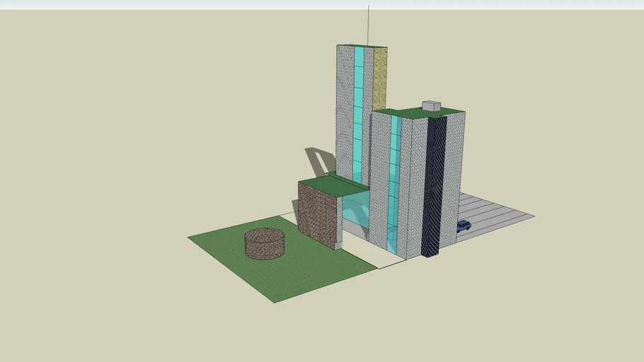
Task: Select the yellow panel on the tall tower
Action: point(380,78)
